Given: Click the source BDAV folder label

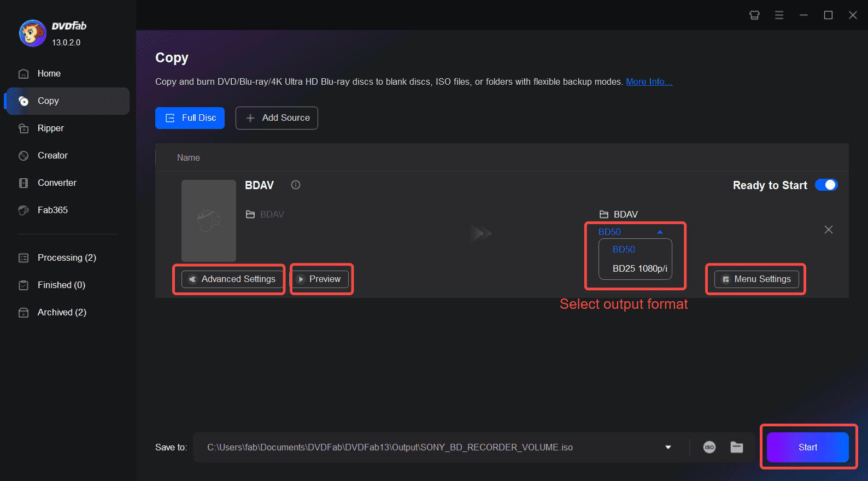Looking at the screenshot, I should [265, 214].
